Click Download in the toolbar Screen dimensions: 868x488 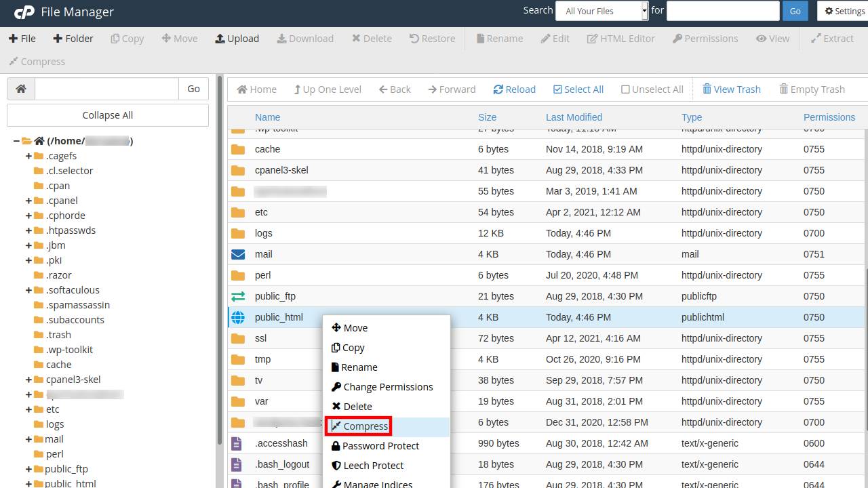click(x=305, y=39)
